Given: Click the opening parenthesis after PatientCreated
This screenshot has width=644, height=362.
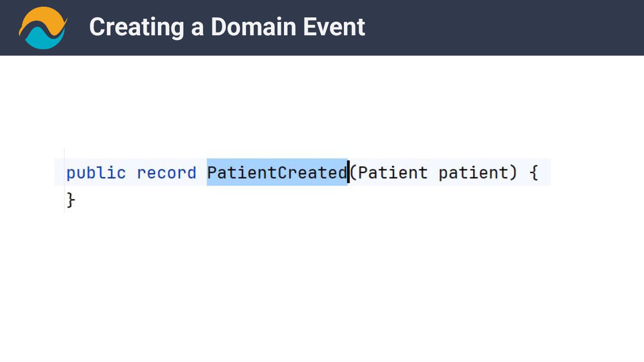Looking at the screenshot, I should (353, 173).
